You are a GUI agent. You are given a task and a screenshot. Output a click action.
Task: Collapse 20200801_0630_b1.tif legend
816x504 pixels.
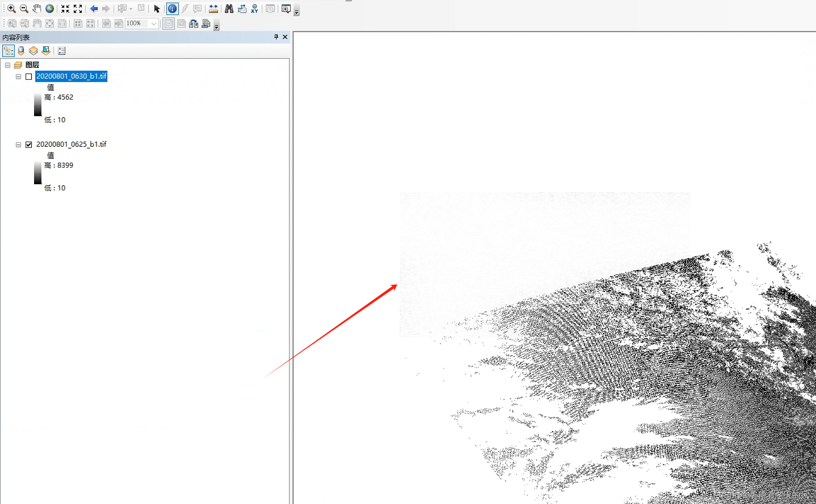tap(18, 77)
